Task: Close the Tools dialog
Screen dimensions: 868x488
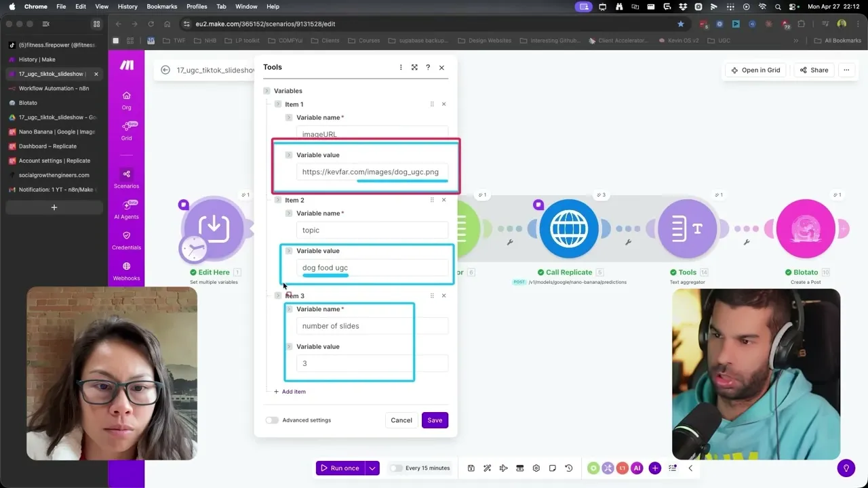Action: (x=441, y=67)
